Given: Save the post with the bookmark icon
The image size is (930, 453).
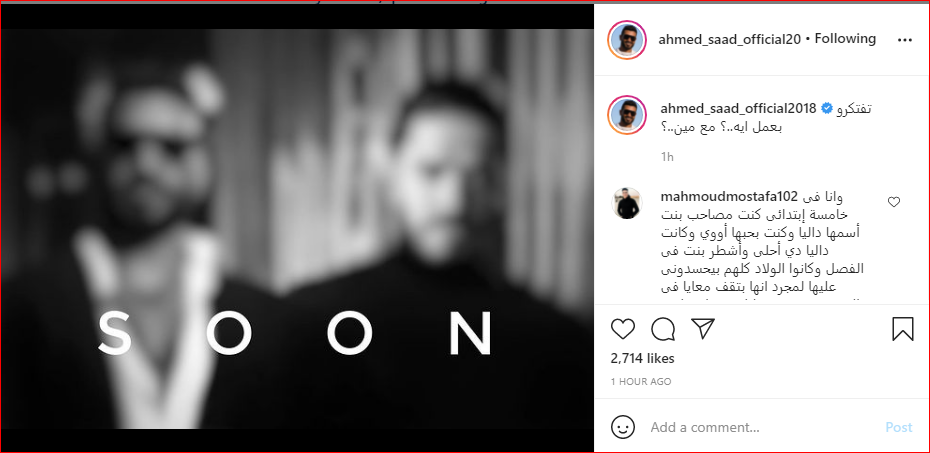Looking at the screenshot, I should [903, 328].
